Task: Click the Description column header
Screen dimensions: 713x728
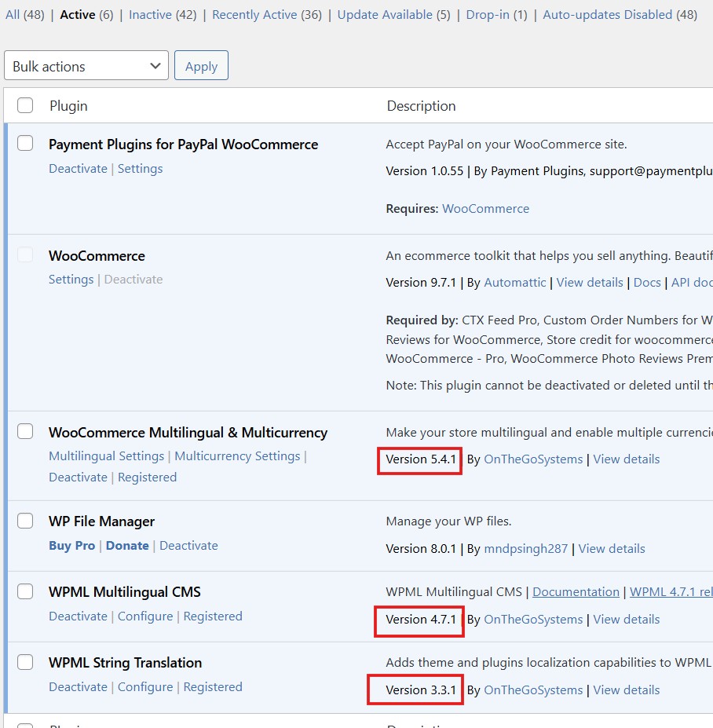Action: [421, 106]
